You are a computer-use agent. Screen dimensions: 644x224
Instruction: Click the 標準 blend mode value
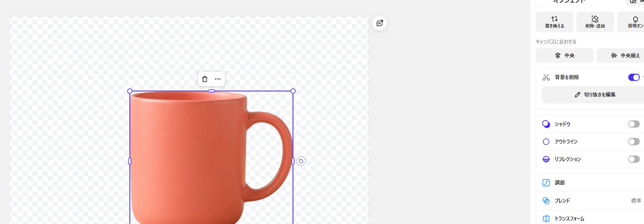click(636, 201)
